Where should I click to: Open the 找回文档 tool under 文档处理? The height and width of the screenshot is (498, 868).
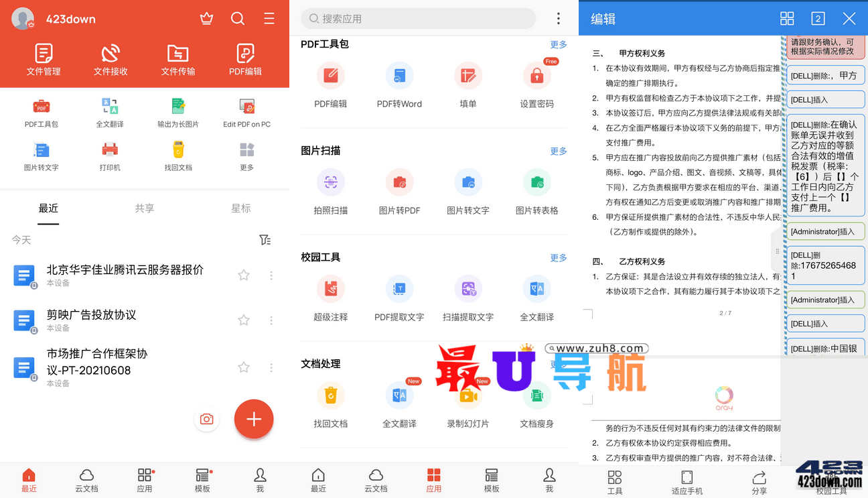pos(331,405)
